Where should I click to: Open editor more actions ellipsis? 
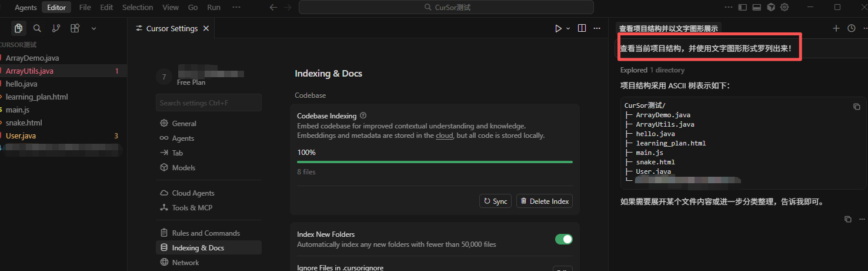[597, 28]
